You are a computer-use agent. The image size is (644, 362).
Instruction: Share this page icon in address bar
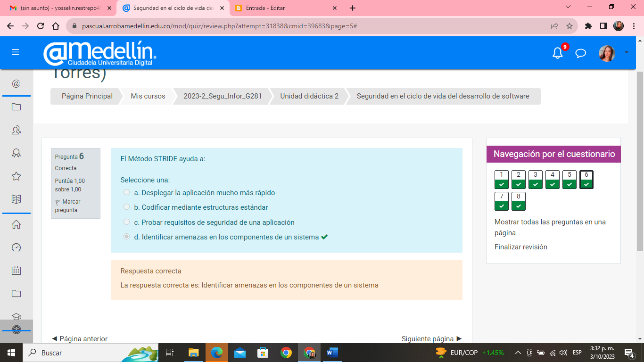click(554, 26)
